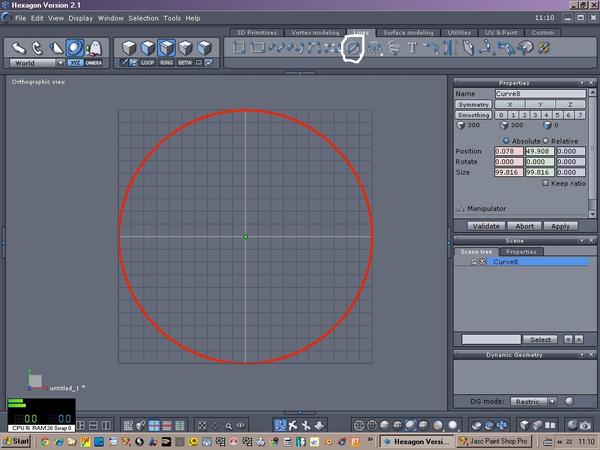The height and width of the screenshot is (450, 600).
Task: Click Properties panel scrollbar down arrow
Action: pos(592,214)
